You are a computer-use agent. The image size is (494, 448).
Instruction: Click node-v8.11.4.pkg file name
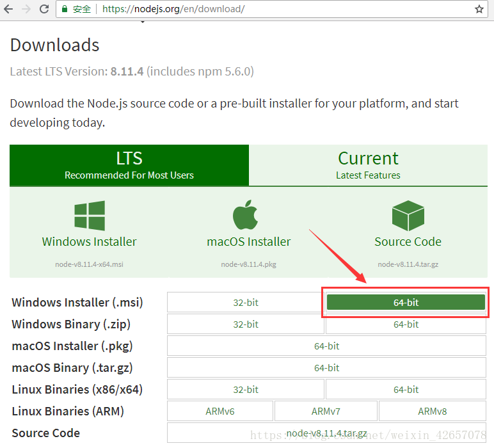(248, 264)
